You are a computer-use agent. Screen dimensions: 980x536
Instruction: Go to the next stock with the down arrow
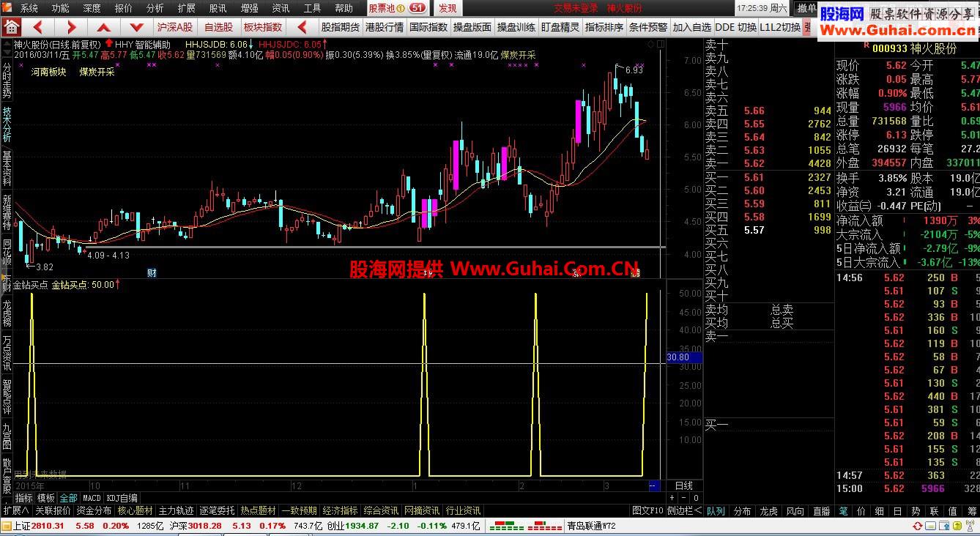coord(137,27)
